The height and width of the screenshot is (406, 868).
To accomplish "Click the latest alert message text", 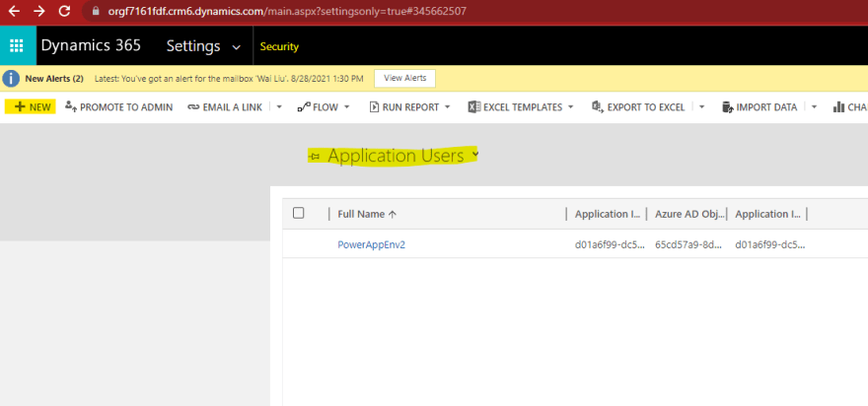I will click(229, 79).
